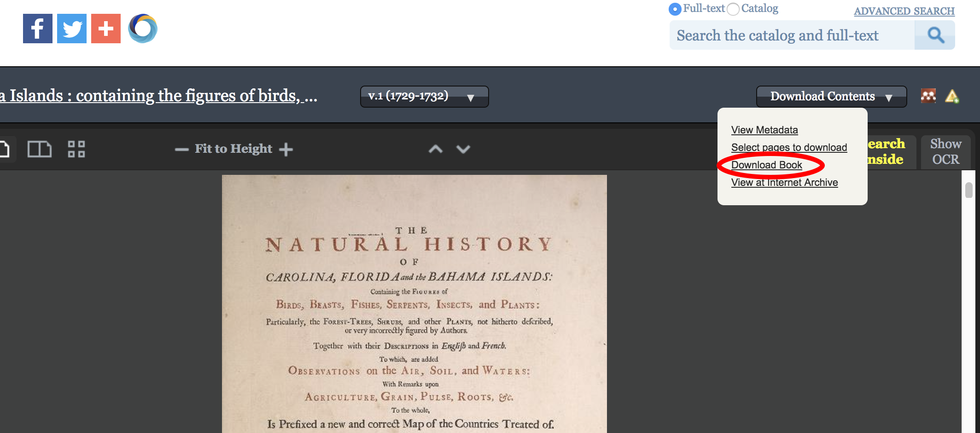980x433 pixels.
Task: Choose Download Book from the menu
Action: (766, 165)
